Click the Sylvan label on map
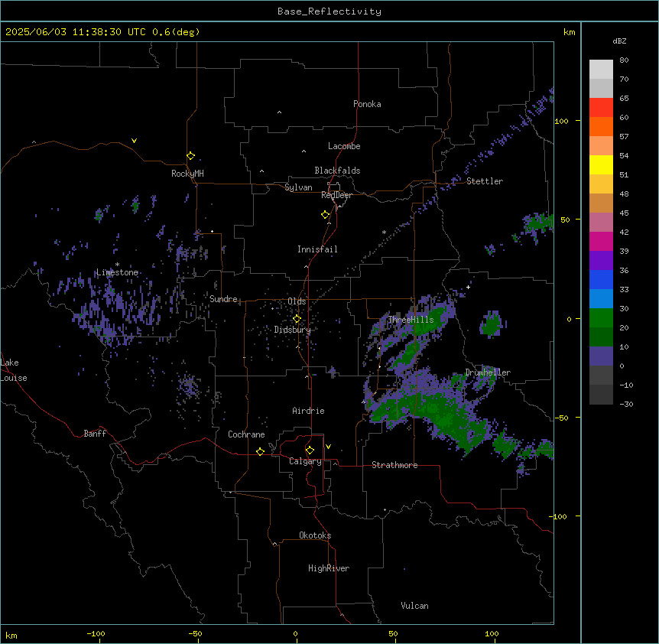 pyautogui.click(x=298, y=187)
